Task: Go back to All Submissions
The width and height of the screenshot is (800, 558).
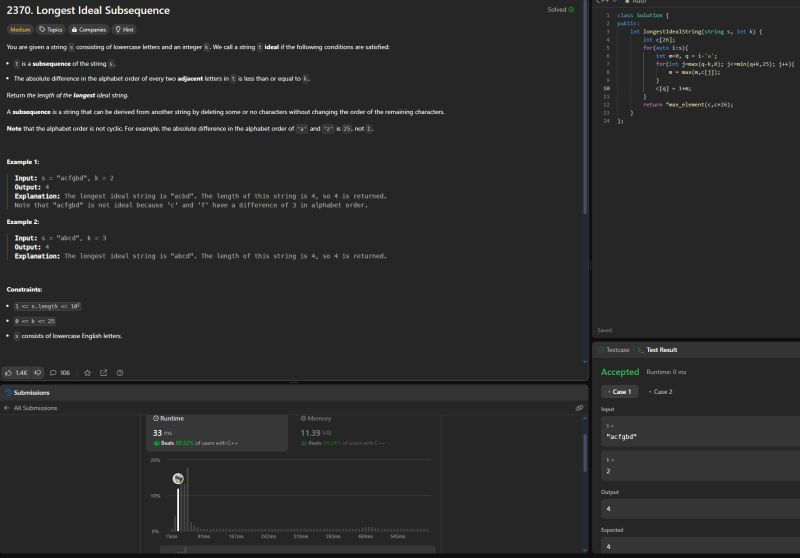Action: 35,408
